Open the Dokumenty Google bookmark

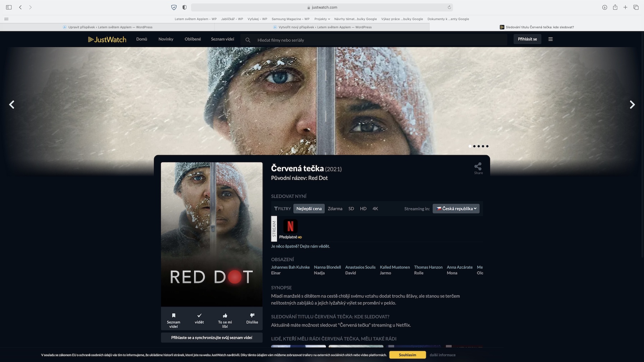click(x=448, y=19)
